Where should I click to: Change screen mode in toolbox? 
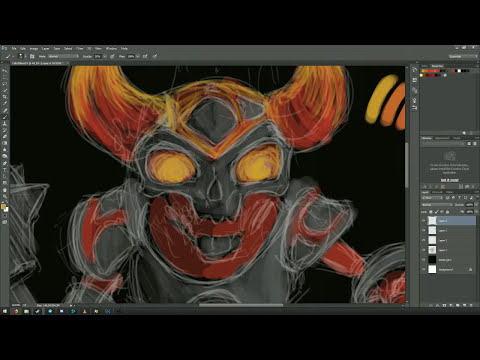(5, 222)
